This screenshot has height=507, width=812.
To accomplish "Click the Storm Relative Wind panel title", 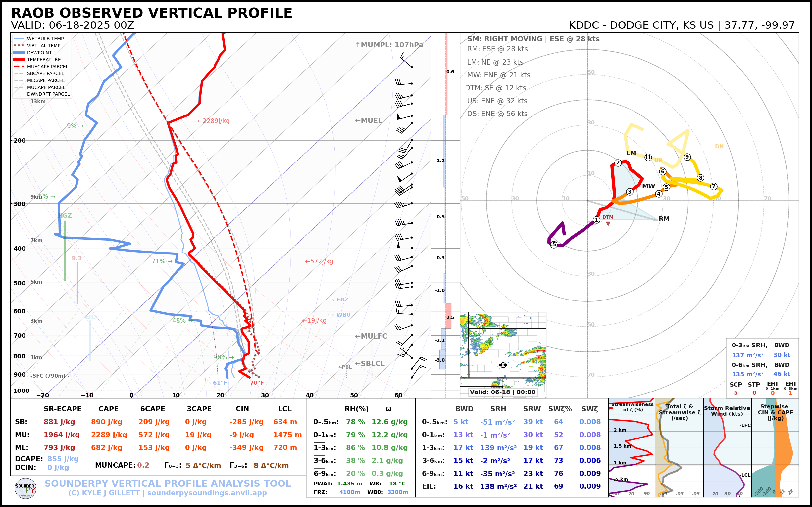I will click(727, 411).
